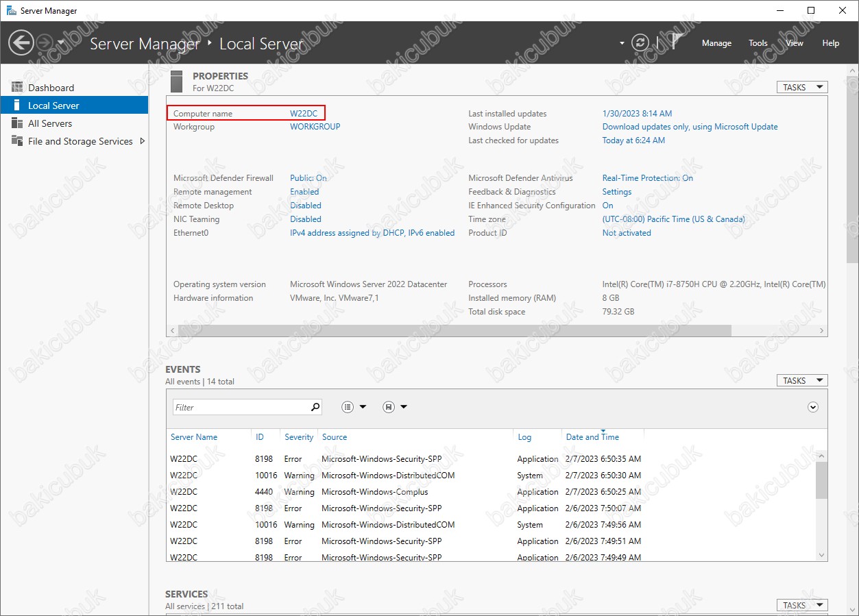This screenshot has height=616, width=859.
Task: Select Local Server in the navigation pane
Action: click(x=74, y=106)
